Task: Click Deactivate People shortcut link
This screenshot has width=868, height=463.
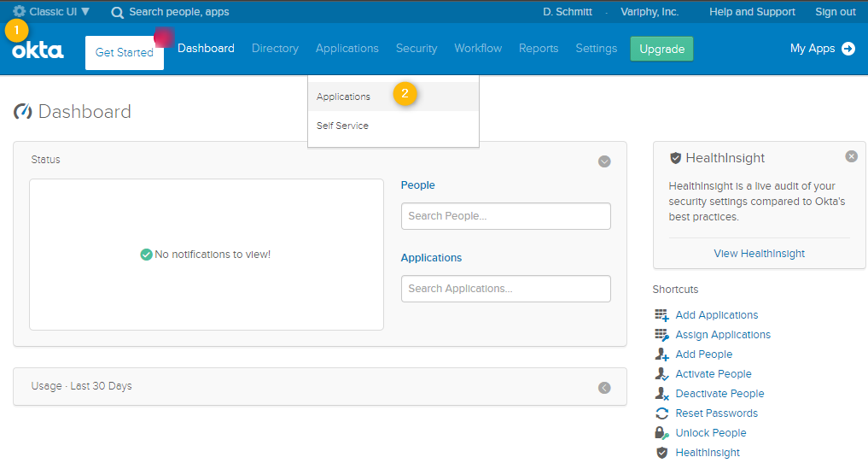Action: [x=719, y=394]
